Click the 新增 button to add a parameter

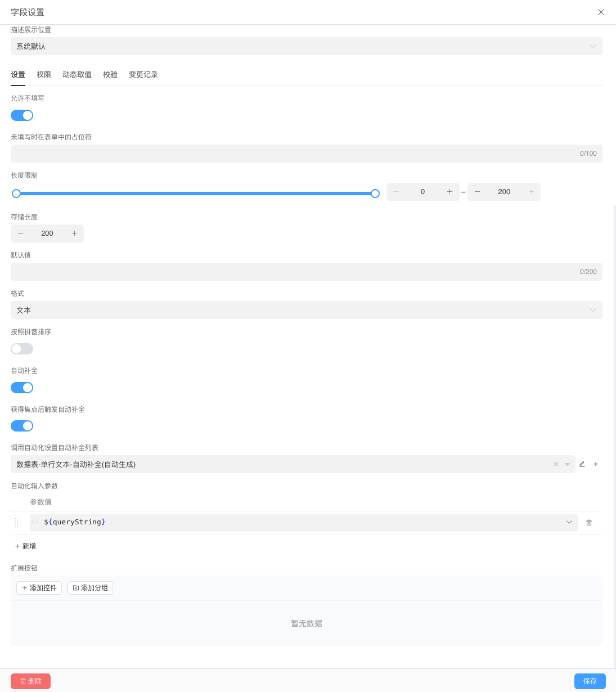pos(25,546)
